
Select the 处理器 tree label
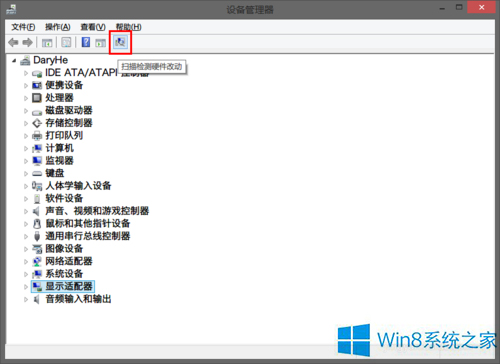coord(59,98)
